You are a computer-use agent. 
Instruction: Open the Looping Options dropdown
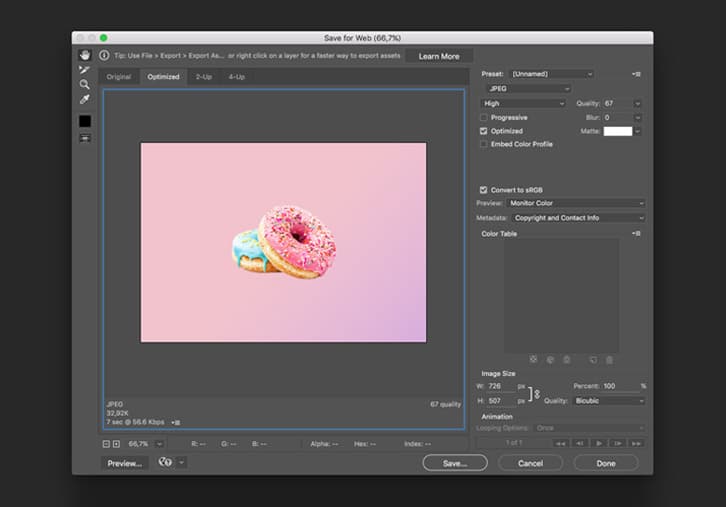pos(589,428)
